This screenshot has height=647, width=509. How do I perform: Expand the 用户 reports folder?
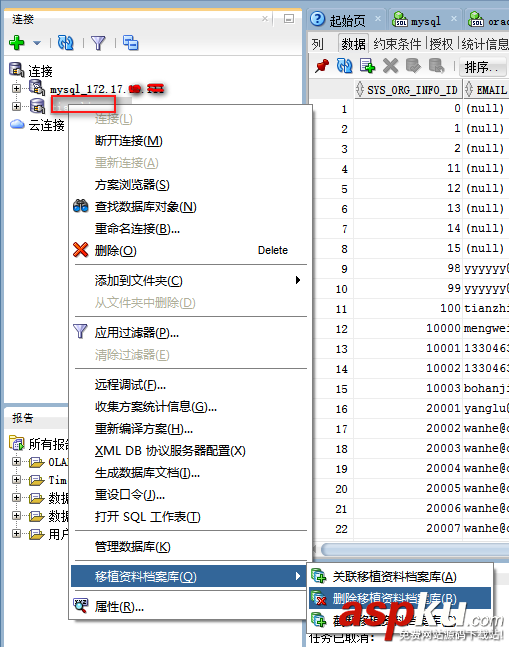16,534
